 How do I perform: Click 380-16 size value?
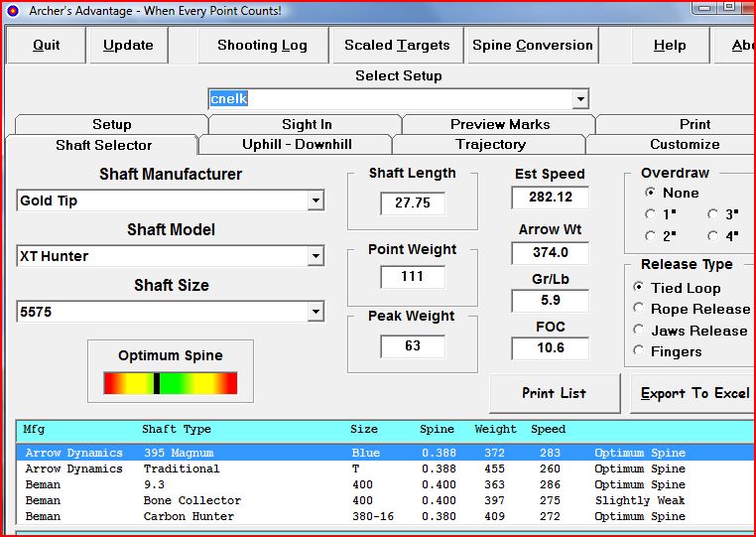click(373, 516)
